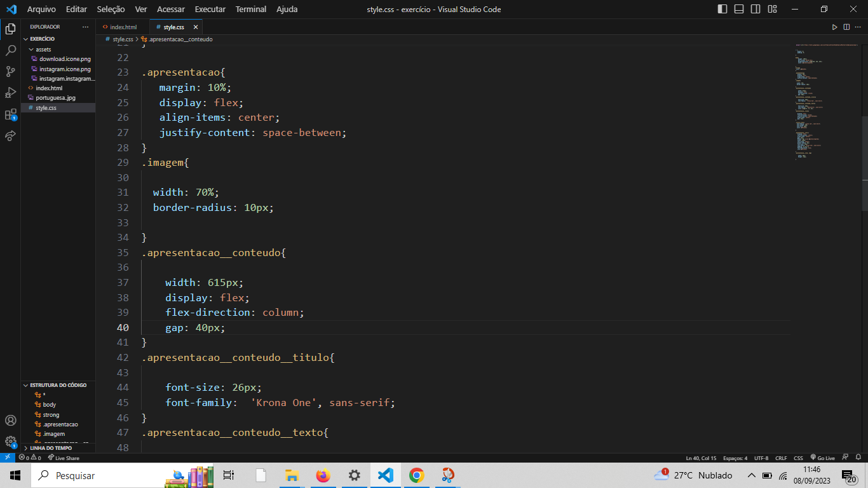Close the style.css tab
868x488 pixels.
coord(195,27)
